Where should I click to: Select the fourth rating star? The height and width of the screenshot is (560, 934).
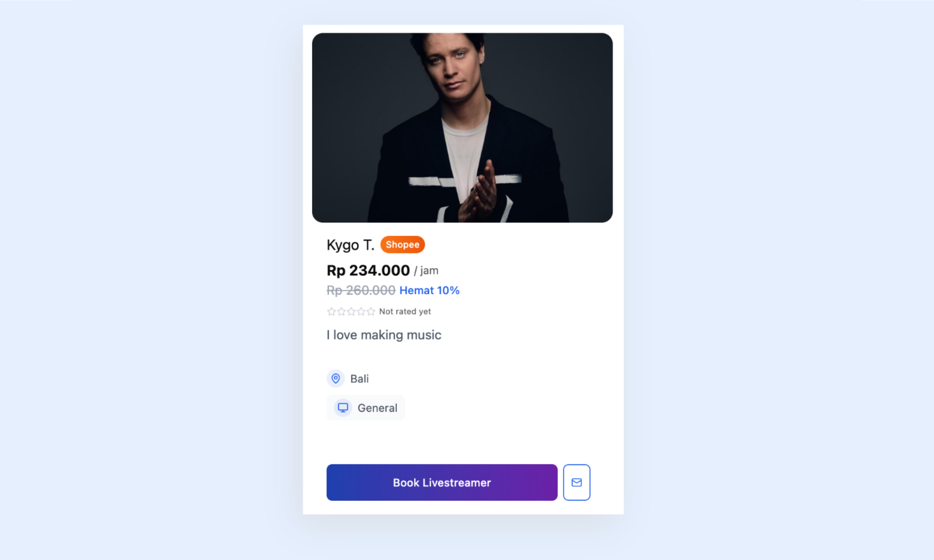(361, 311)
